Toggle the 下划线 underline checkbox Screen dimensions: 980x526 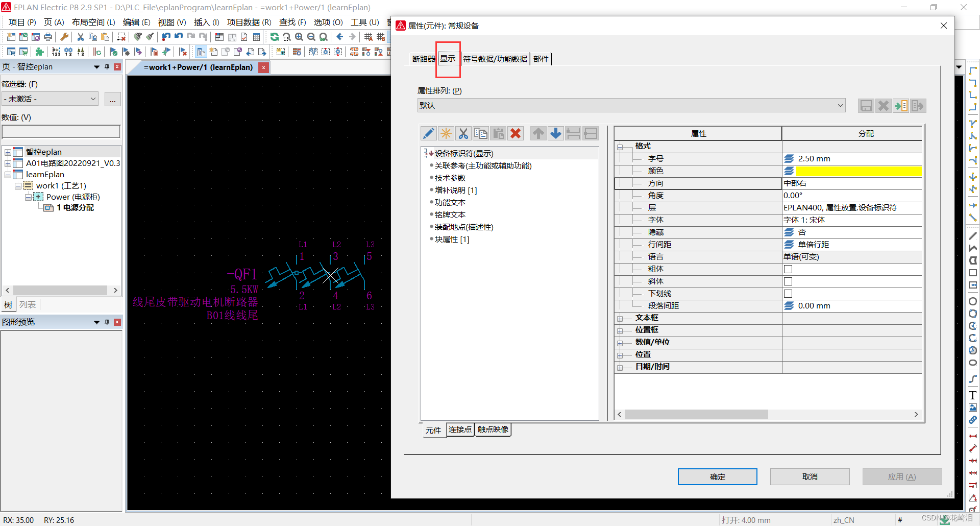click(788, 294)
